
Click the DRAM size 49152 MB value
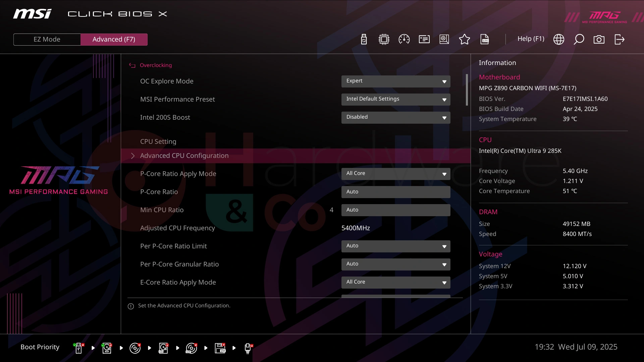pyautogui.click(x=576, y=224)
